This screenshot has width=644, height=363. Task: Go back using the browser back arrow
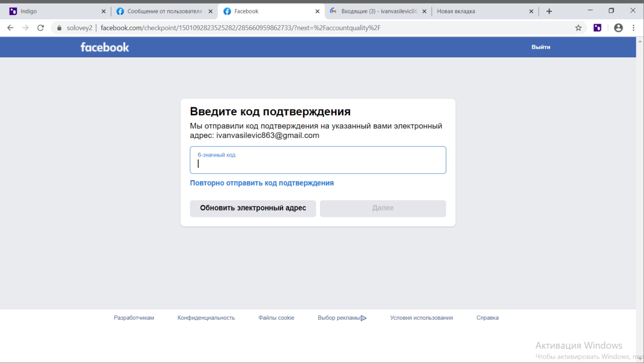(10, 28)
